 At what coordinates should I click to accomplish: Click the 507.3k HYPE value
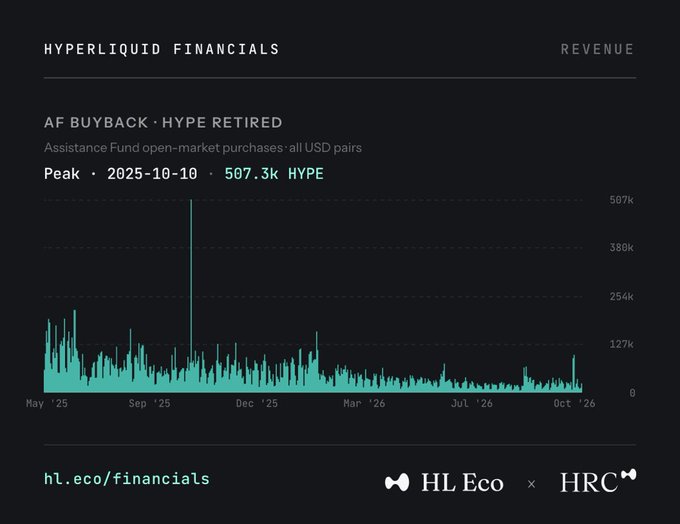coord(274,174)
